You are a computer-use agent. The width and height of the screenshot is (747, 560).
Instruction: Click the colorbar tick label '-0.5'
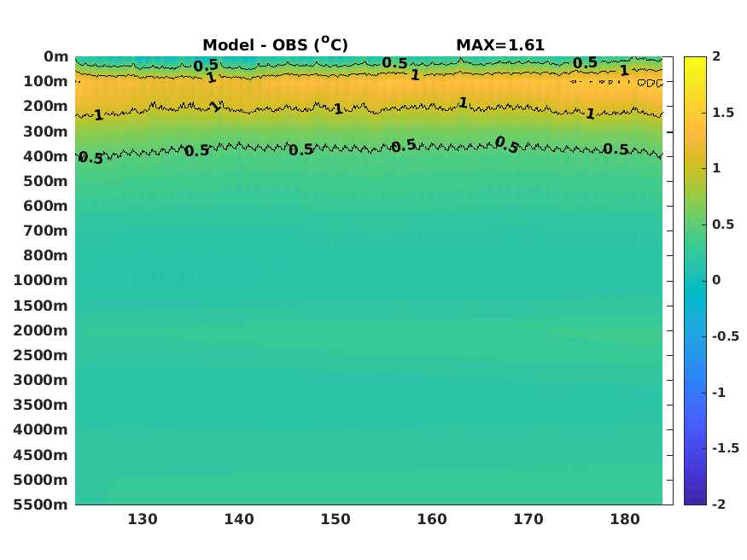click(726, 336)
